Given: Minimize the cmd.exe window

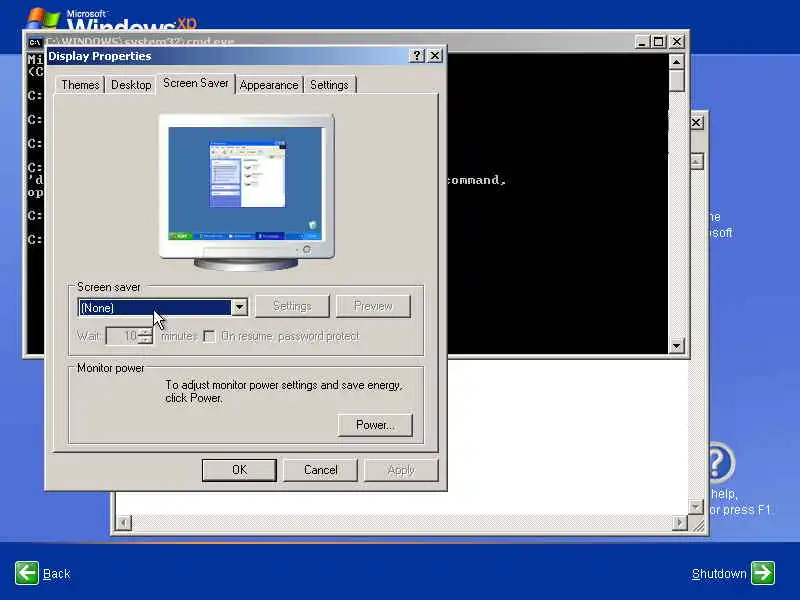Looking at the screenshot, I should (642, 42).
